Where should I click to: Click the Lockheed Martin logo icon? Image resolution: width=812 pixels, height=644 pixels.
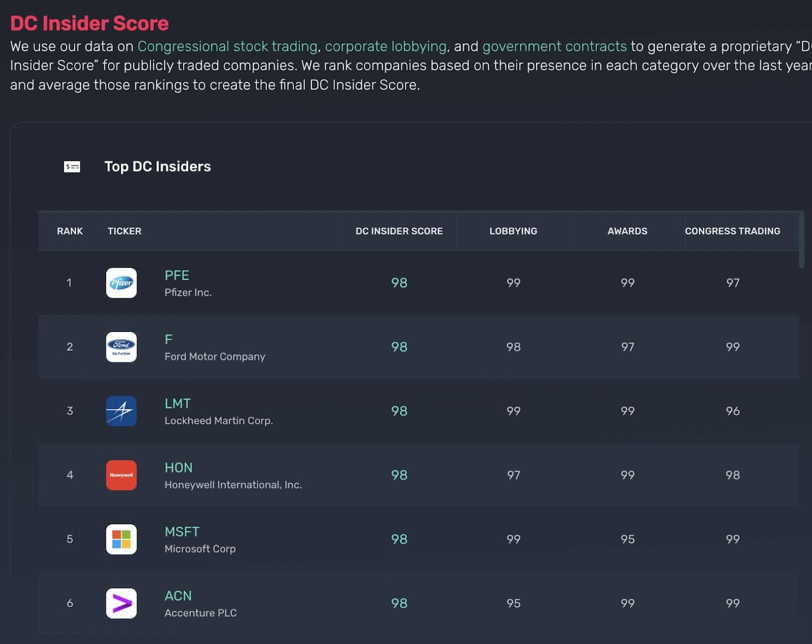pos(121,411)
